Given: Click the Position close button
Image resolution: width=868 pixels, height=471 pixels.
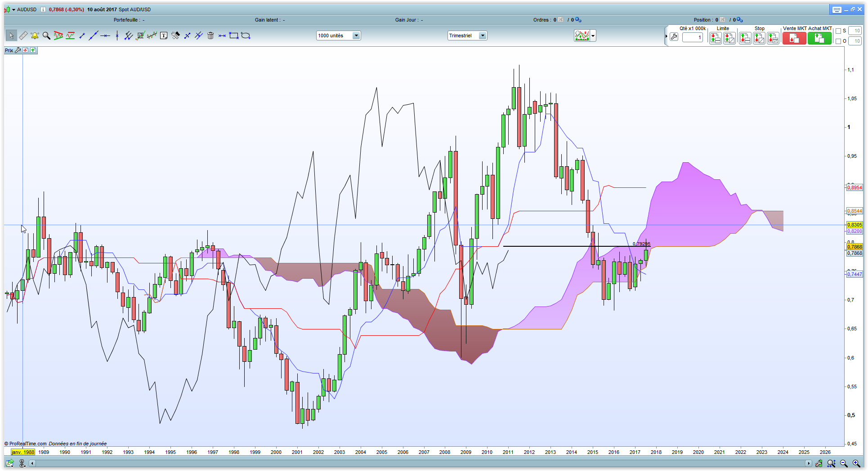Looking at the screenshot, I should (x=722, y=20).
